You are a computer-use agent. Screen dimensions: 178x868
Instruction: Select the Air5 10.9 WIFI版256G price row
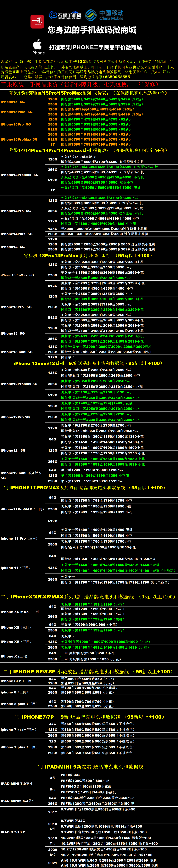click(119, 865)
